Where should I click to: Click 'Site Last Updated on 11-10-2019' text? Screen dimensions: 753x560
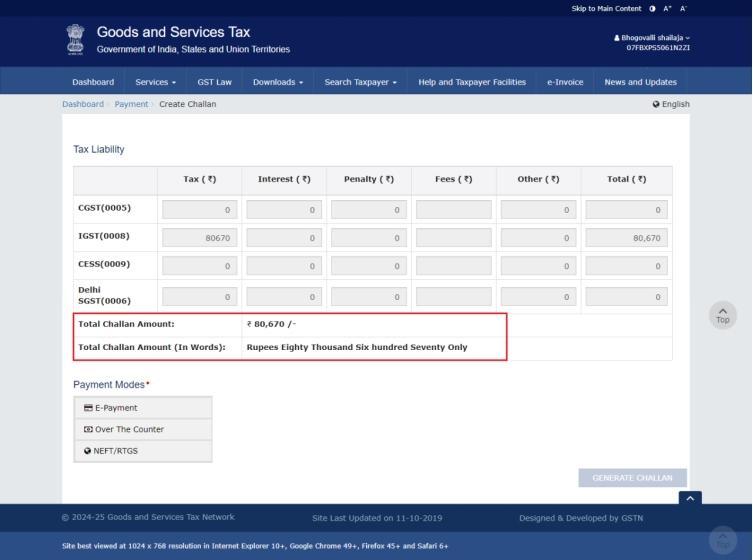377,518
